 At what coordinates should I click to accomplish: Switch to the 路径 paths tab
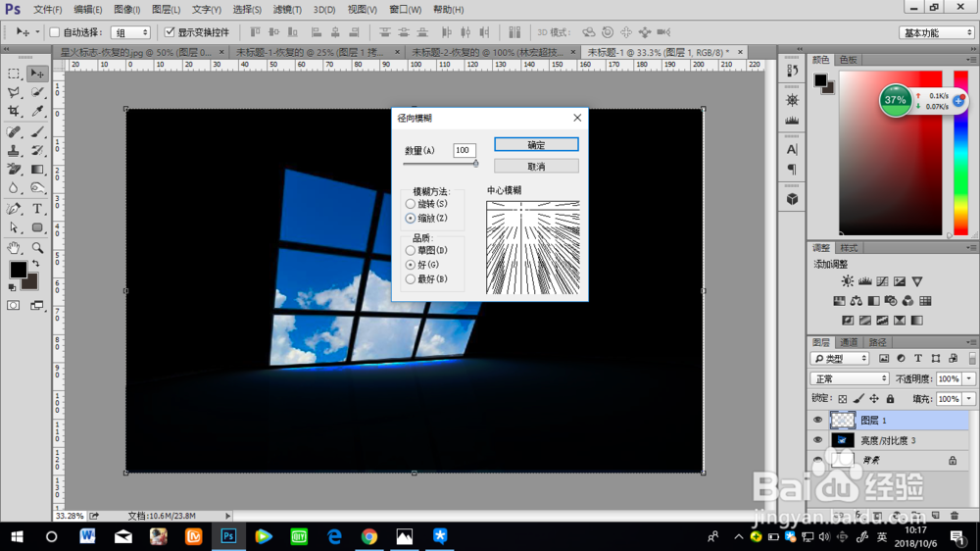[x=877, y=342]
